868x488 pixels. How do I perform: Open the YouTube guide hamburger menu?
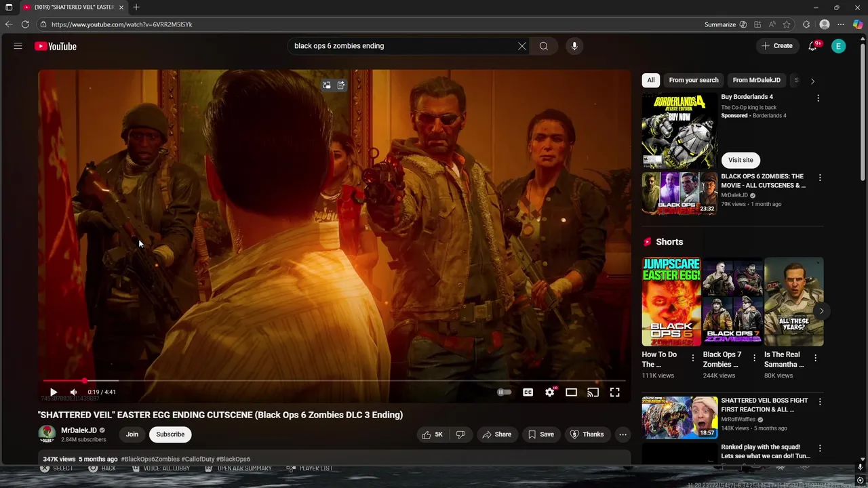tap(18, 46)
